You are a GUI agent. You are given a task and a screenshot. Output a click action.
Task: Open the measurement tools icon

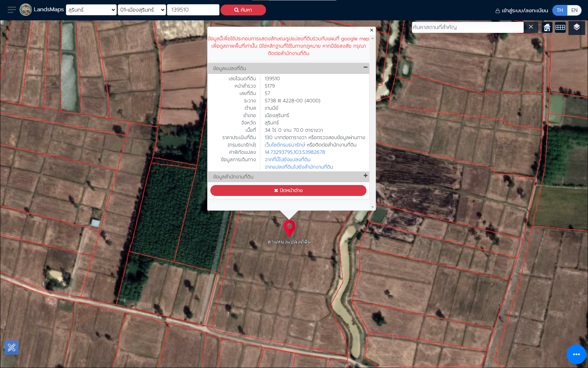coord(12,347)
